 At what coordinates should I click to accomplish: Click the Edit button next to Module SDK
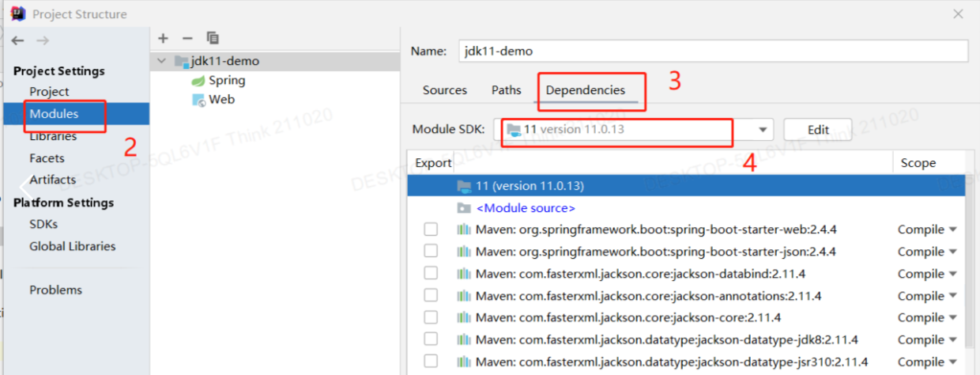tap(818, 130)
